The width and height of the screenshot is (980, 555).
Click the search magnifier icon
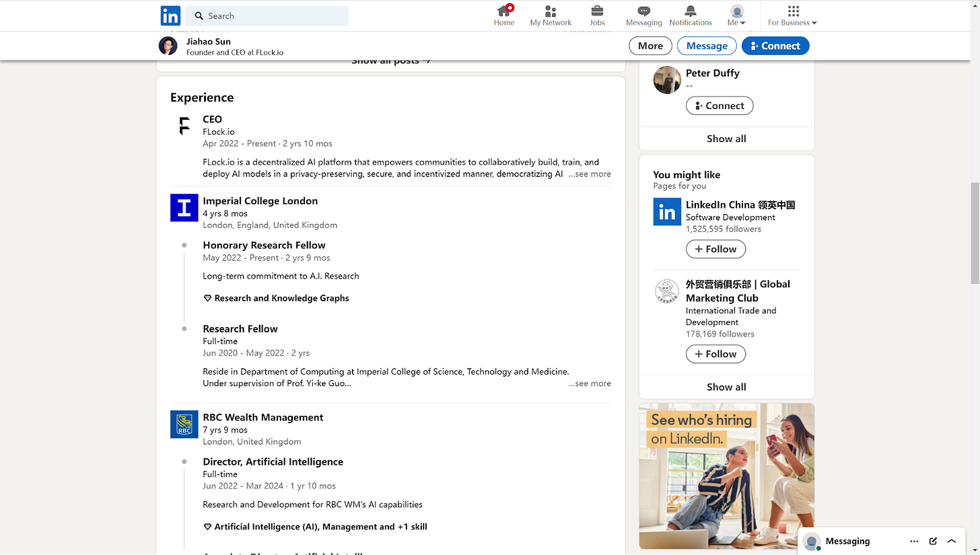pos(199,15)
